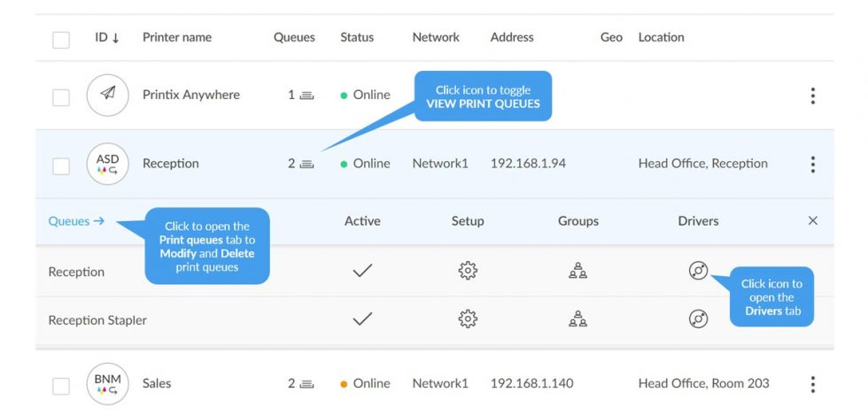Open the Printix Anywhere printer icon
The width and height of the screenshot is (868, 415).
(x=108, y=96)
